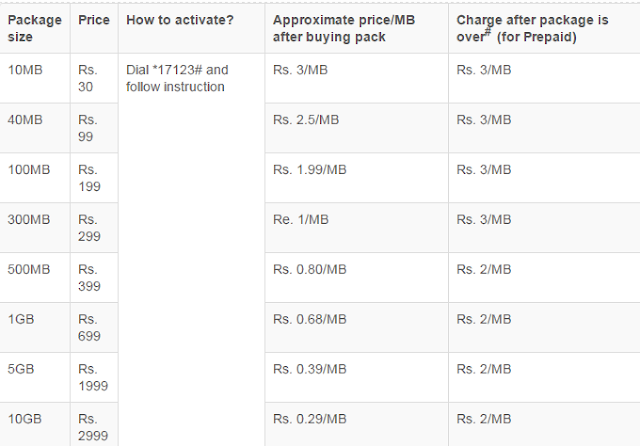The height and width of the screenshot is (446, 640).
Task: Select the 500MB package size cell
Action: (x=28, y=270)
